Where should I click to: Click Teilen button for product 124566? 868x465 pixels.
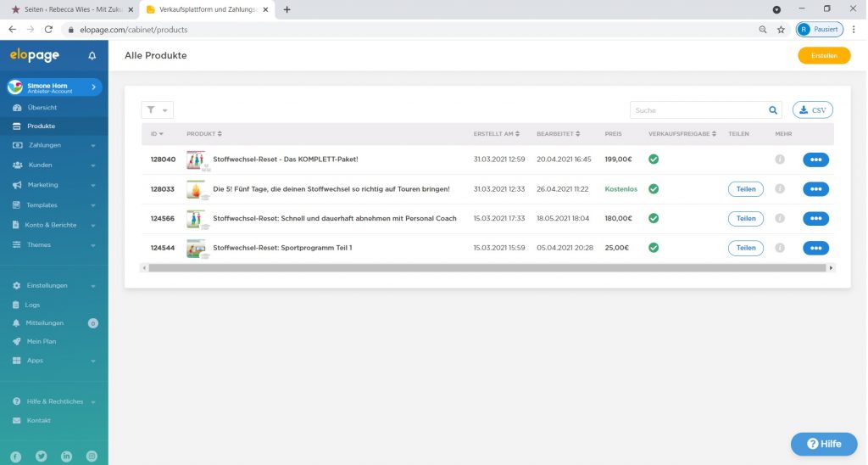coord(745,218)
